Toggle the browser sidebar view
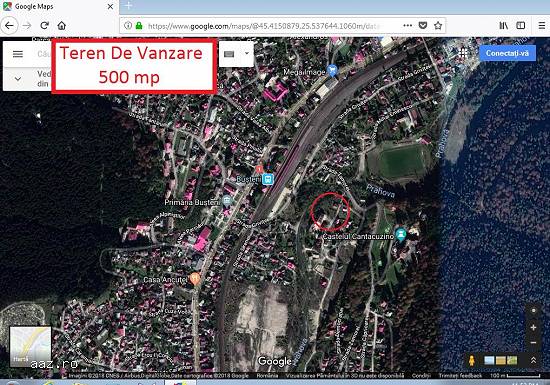The height and width of the screenshot is (385, 550). [521, 26]
